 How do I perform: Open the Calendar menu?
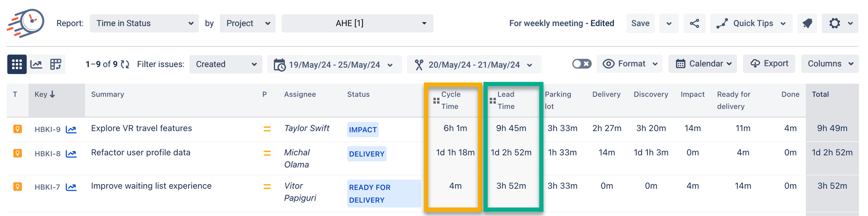(x=702, y=64)
